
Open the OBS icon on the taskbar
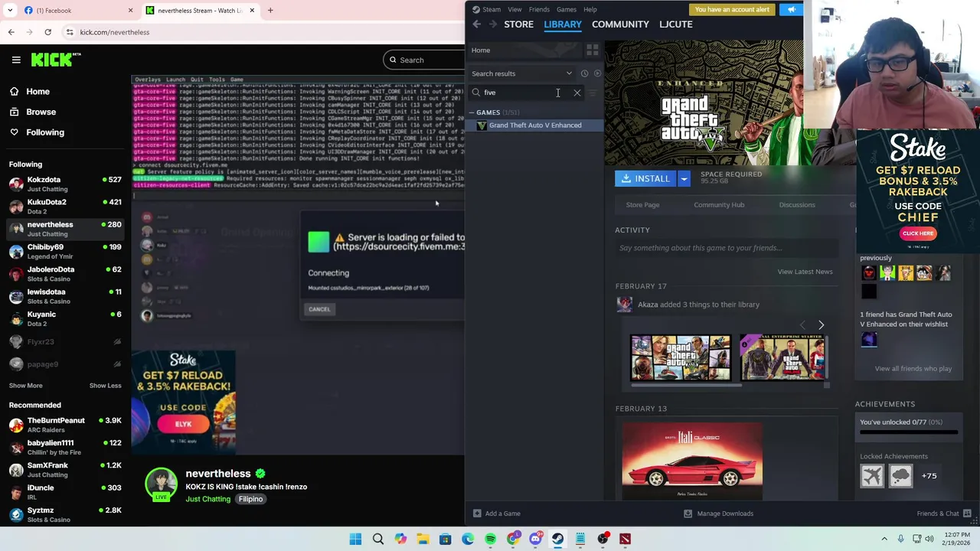pyautogui.click(x=603, y=539)
